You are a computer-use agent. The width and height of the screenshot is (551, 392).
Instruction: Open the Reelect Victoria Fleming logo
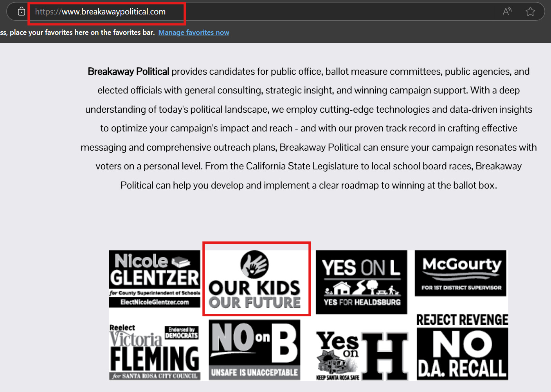coord(155,352)
